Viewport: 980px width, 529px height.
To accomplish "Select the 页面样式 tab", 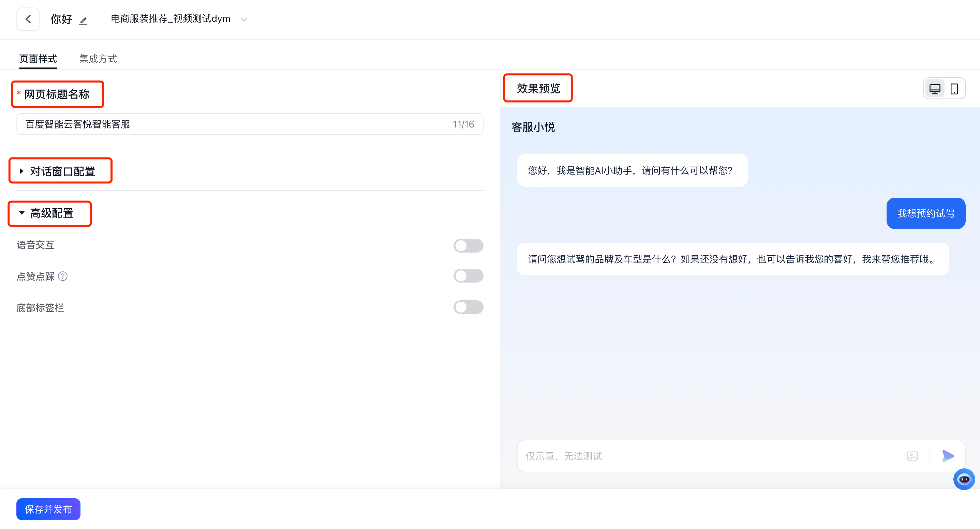I will pyautogui.click(x=38, y=59).
